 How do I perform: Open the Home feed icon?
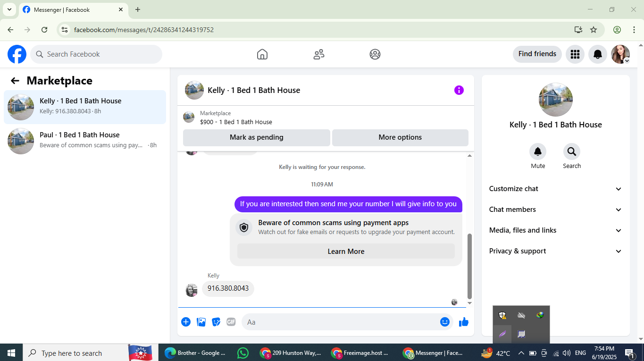(262, 54)
